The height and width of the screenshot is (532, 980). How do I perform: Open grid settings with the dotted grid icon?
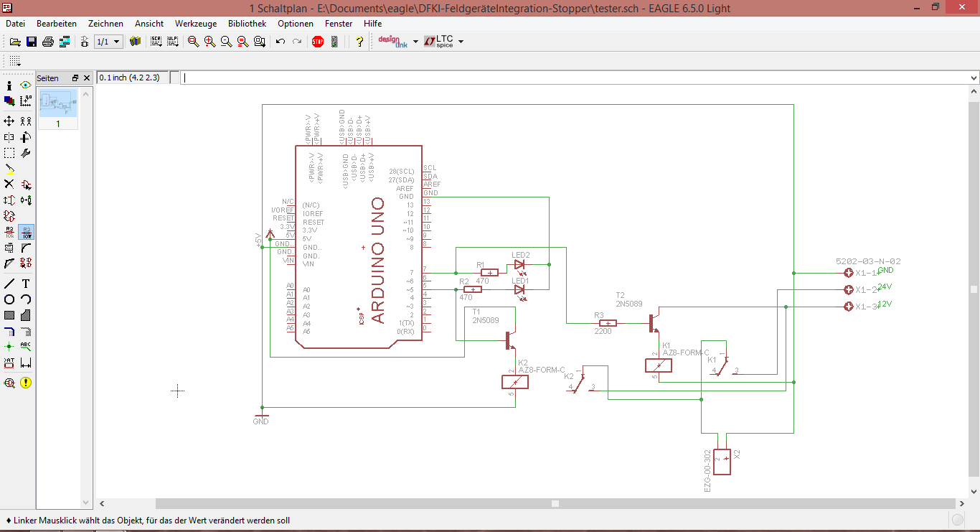(x=15, y=61)
